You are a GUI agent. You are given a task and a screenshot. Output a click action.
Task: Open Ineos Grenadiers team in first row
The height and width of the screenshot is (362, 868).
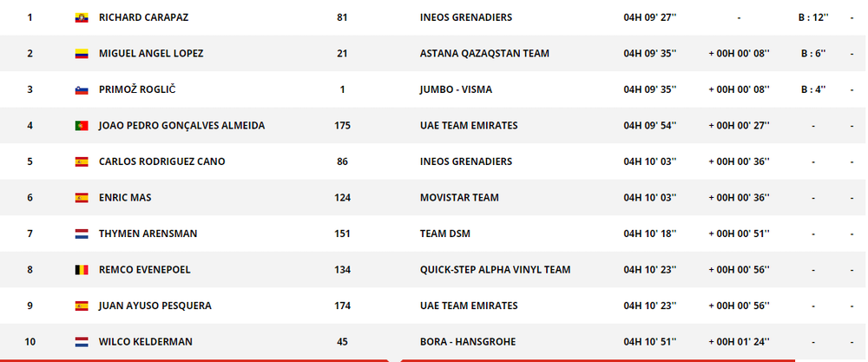466,17
